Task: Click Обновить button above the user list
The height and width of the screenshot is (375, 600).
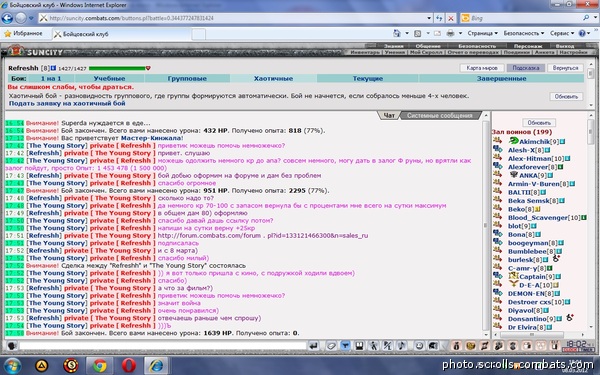Action: tap(539, 123)
